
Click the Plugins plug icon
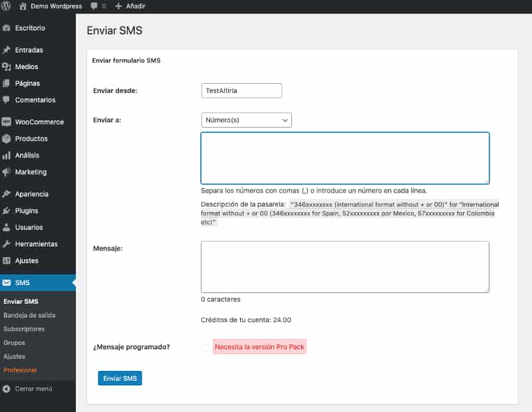(7, 211)
